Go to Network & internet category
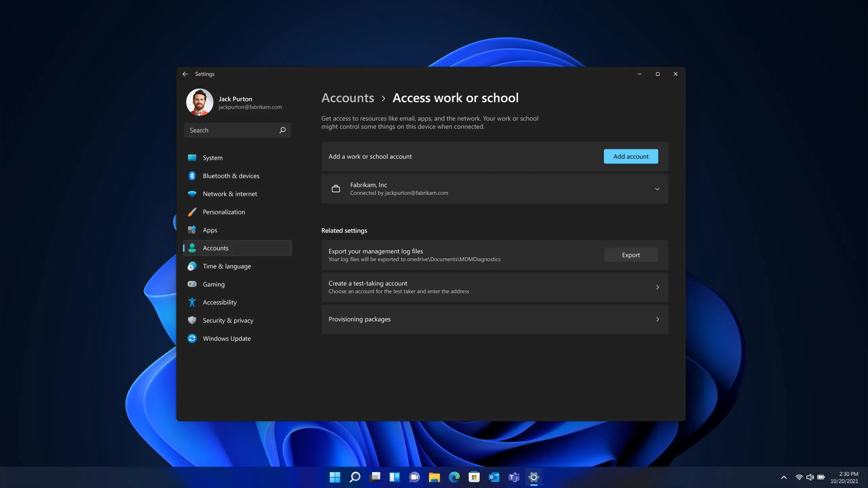Screen dimensions: 868x488 [230, 194]
